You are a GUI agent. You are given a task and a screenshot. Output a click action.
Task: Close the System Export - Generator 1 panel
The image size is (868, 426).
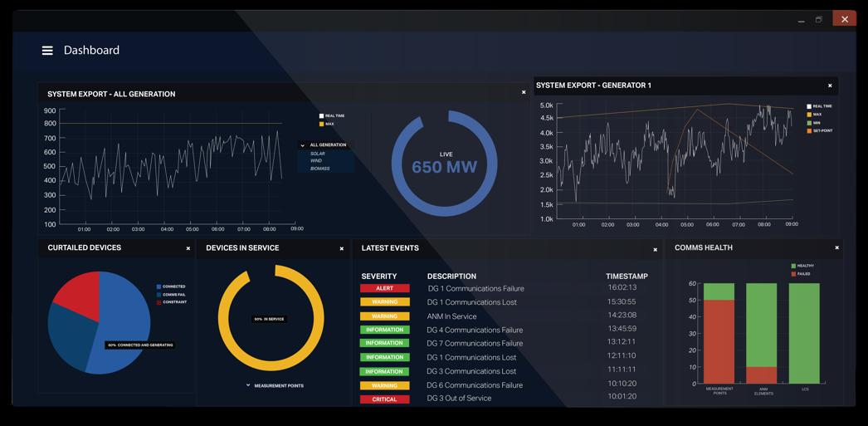click(x=830, y=86)
